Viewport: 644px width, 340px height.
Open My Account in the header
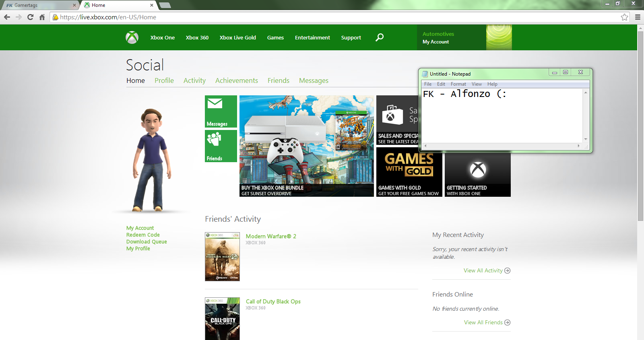436,42
